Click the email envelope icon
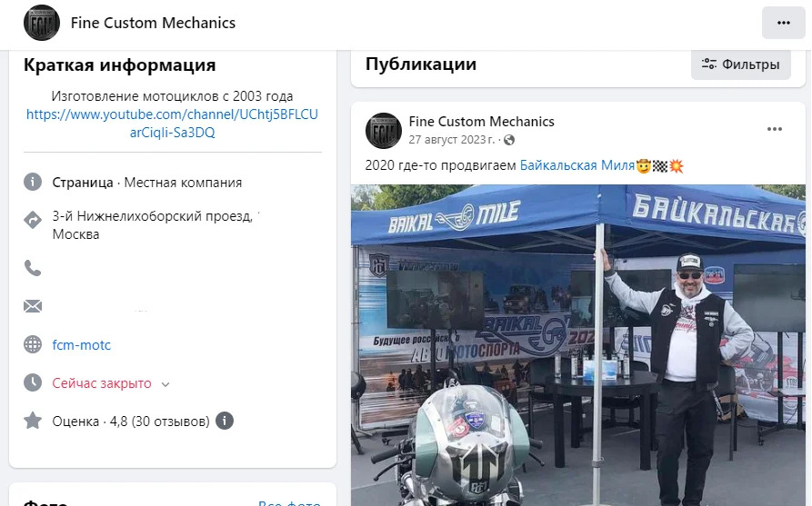 point(33,306)
